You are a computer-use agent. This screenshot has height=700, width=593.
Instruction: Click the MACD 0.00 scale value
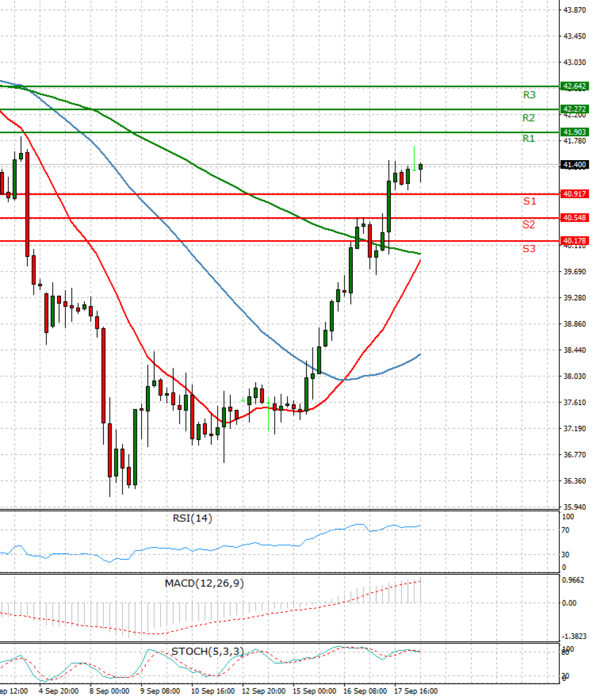pyautogui.click(x=569, y=603)
